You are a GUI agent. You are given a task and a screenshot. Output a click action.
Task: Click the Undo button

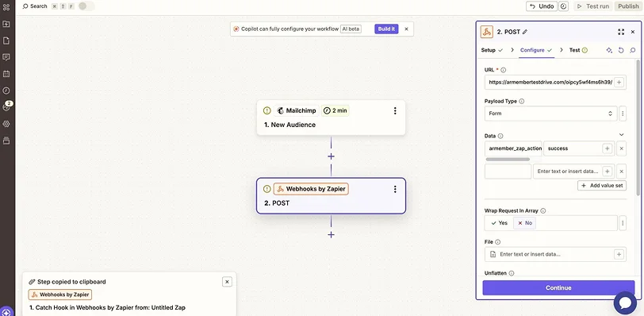point(542,6)
